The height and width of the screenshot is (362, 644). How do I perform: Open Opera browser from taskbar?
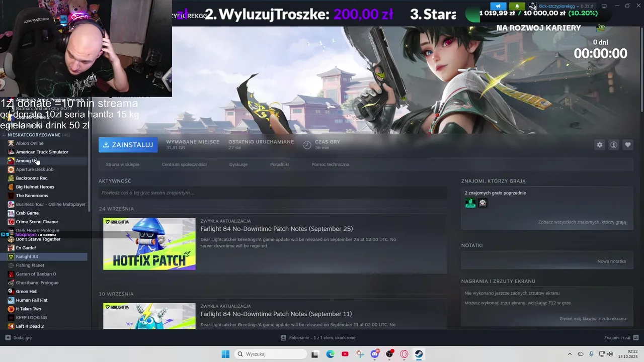(x=404, y=354)
